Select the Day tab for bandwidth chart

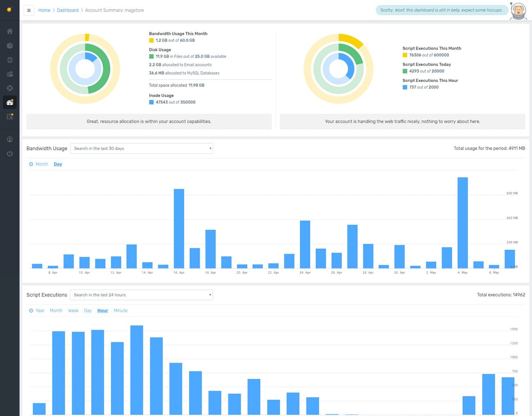pyautogui.click(x=58, y=164)
